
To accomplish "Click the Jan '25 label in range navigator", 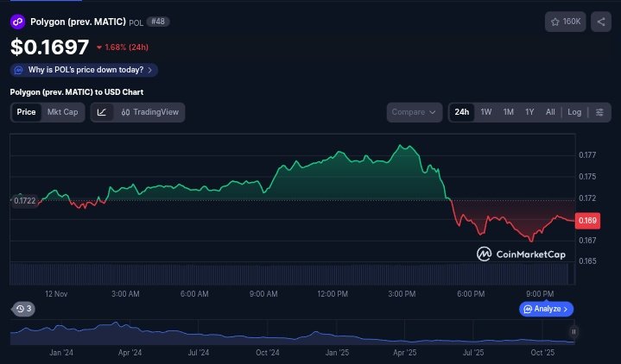I will coord(337,353).
